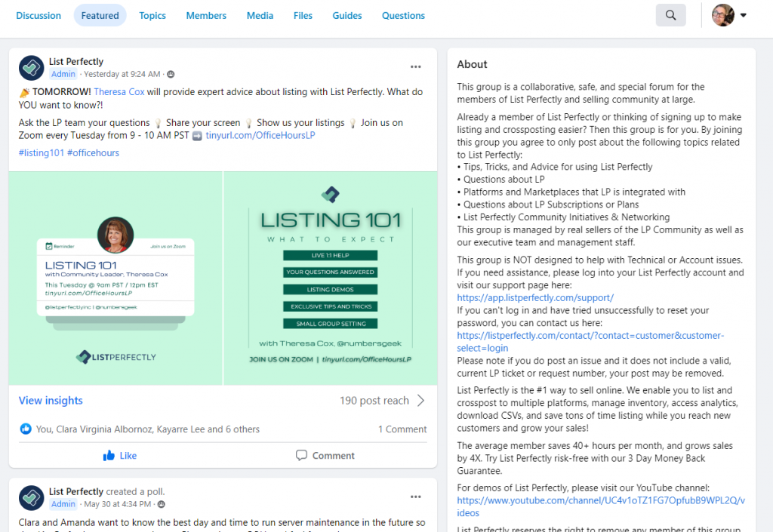
Task: Go to the Guides tab
Action: 347,16
